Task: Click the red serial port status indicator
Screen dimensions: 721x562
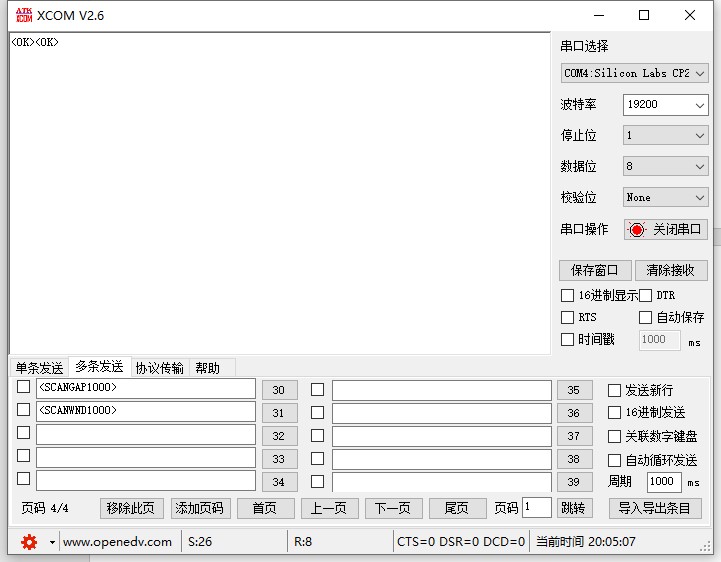Action: [637, 230]
